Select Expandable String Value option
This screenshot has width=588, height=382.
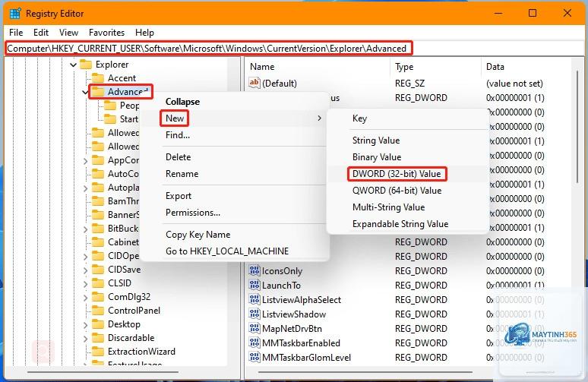tap(409, 224)
